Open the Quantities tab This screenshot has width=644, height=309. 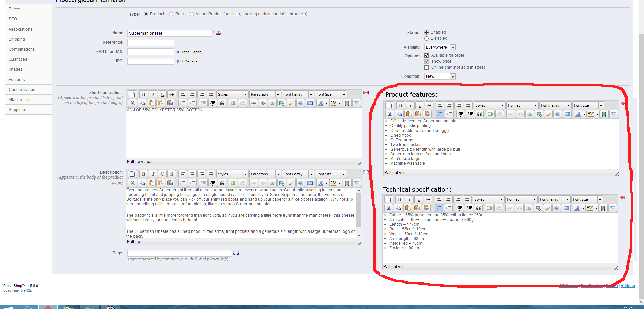[29, 59]
